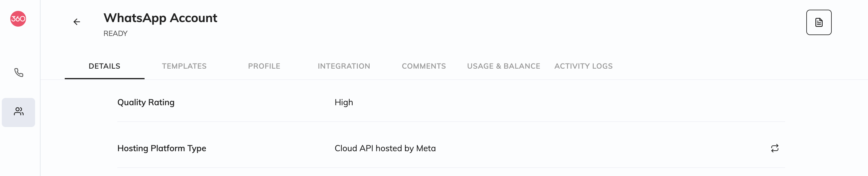Click the WhatsApp Account heading
The height and width of the screenshot is (176, 868).
pyautogui.click(x=160, y=18)
